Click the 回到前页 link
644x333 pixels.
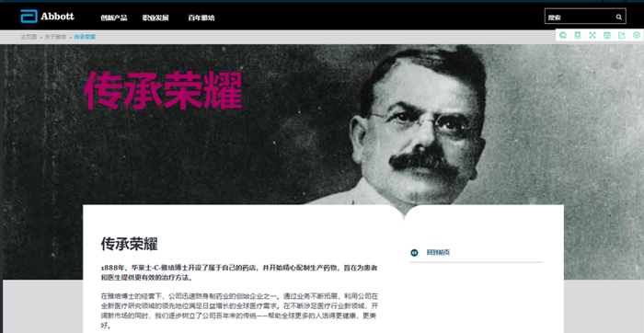click(438, 253)
